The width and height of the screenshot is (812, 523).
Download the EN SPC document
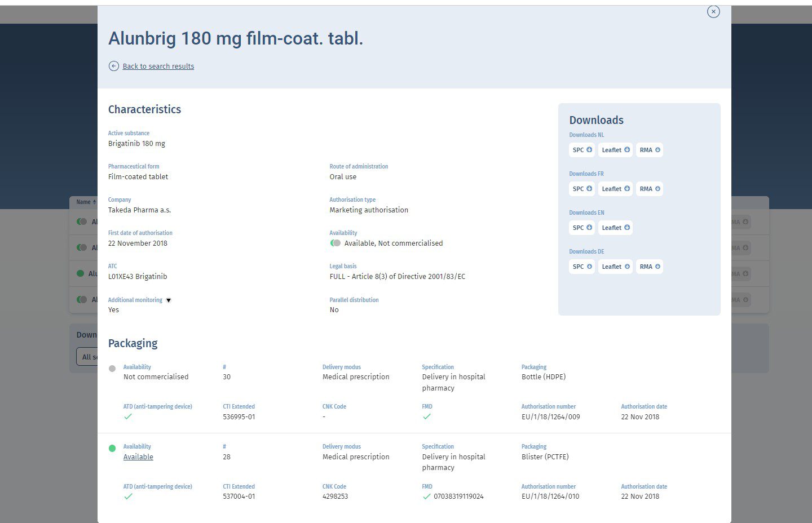(x=582, y=228)
